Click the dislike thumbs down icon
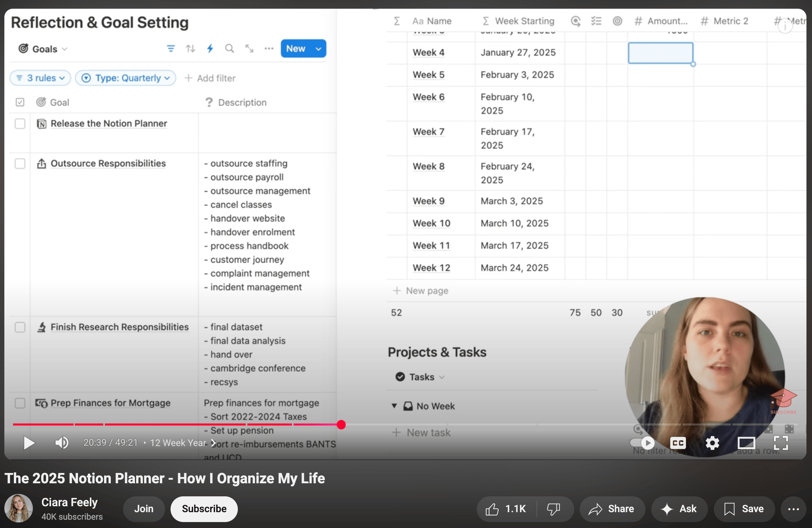 [x=553, y=509]
